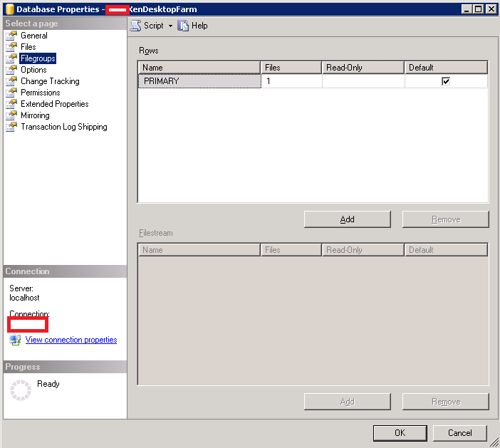Screen dimensions: 500x448
Task: Click the Name column header in Rows grid
Action: point(199,68)
